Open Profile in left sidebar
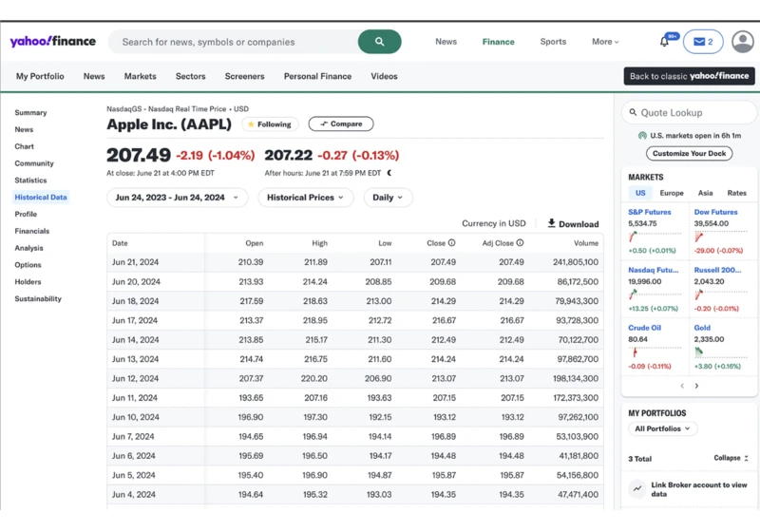Image resolution: width=760 pixels, height=532 pixels. [26, 214]
